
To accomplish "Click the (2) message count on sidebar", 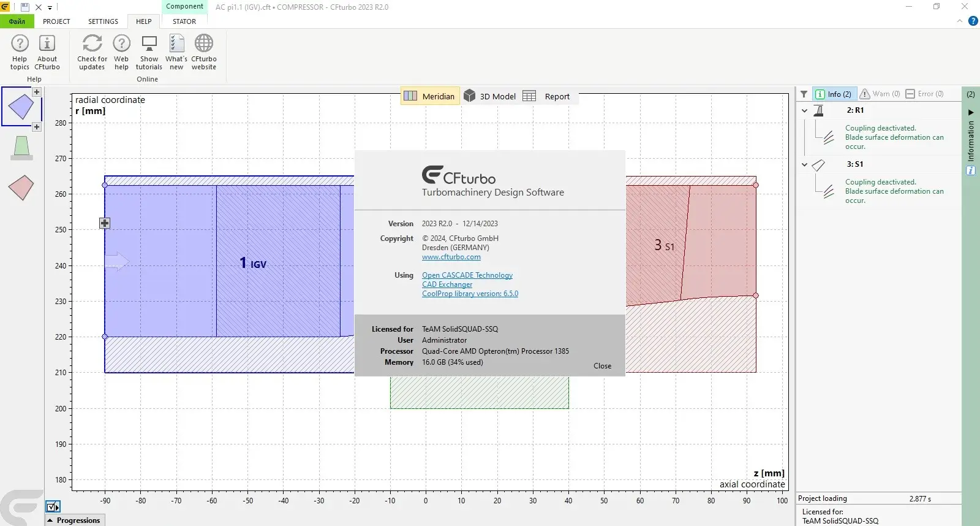I will pos(971,94).
